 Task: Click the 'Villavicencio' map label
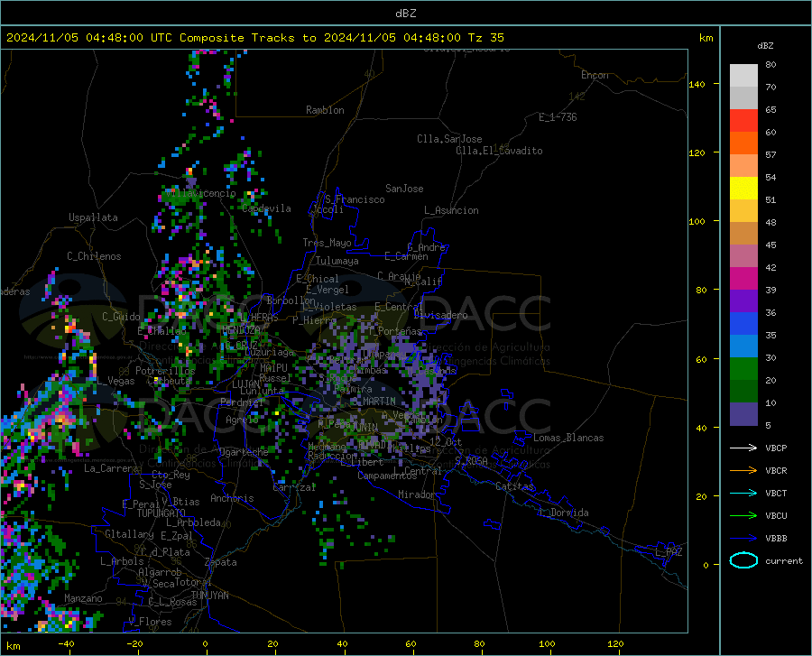[x=200, y=193]
